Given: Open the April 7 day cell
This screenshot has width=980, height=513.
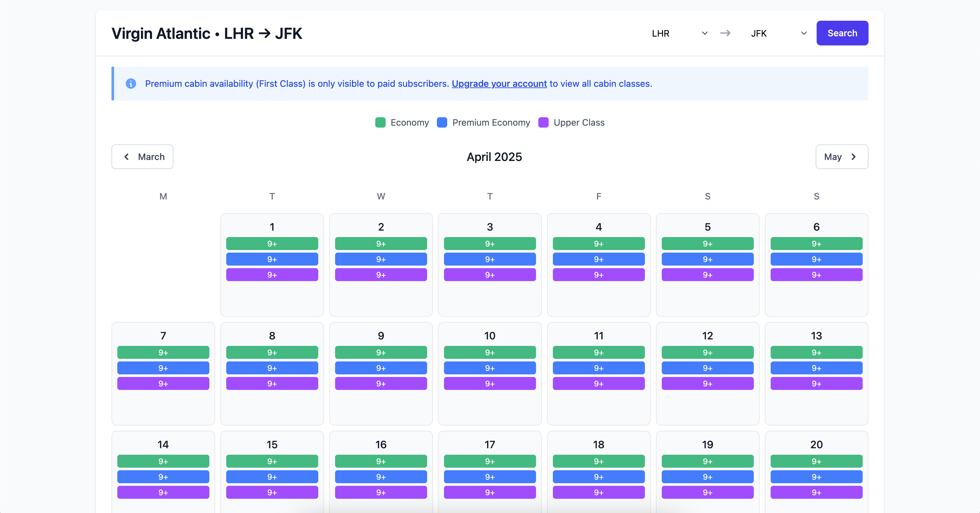Looking at the screenshot, I should tap(163, 374).
